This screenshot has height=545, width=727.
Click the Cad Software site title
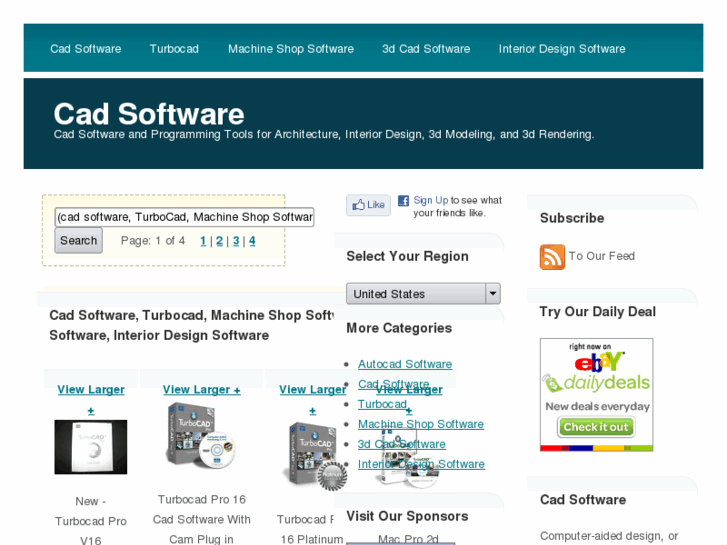click(x=149, y=114)
